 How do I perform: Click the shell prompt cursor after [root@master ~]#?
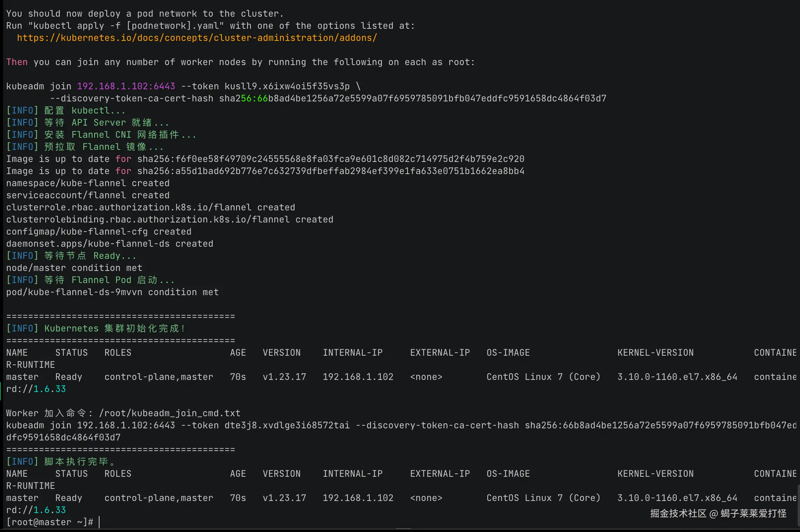coord(99,522)
